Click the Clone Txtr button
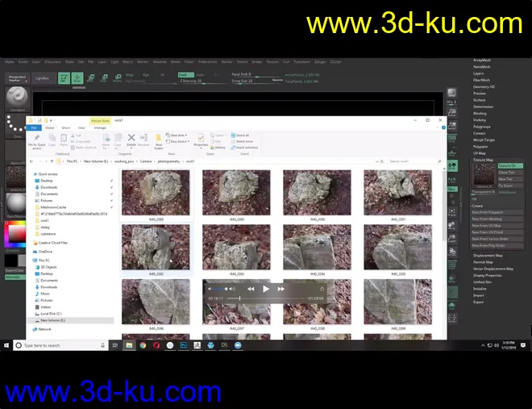The height and width of the screenshot is (409, 532). tap(510, 173)
